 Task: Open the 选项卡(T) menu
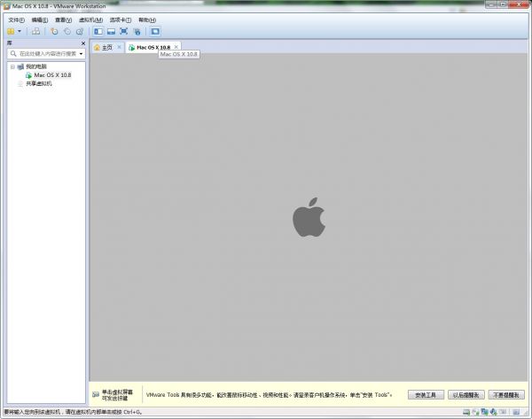click(120, 20)
